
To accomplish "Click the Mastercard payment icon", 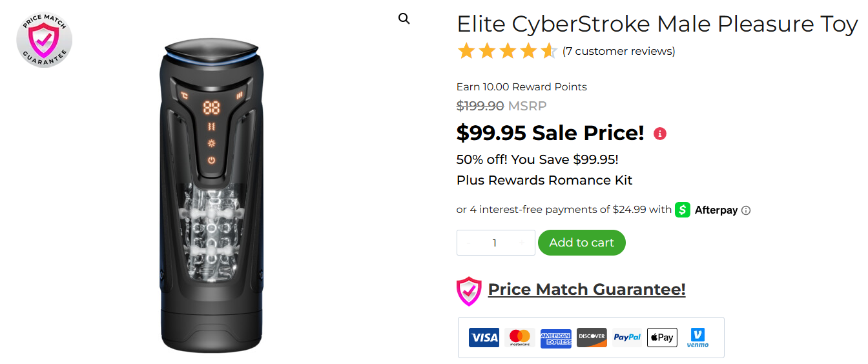I will [519, 337].
